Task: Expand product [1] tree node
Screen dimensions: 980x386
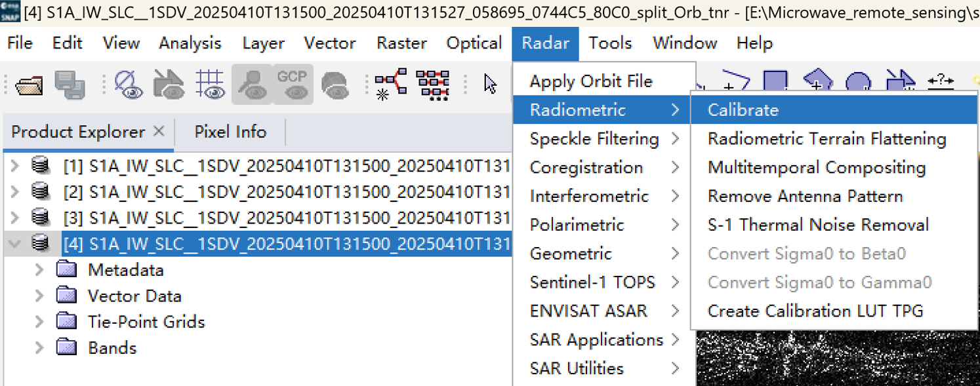Action: (x=15, y=166)
